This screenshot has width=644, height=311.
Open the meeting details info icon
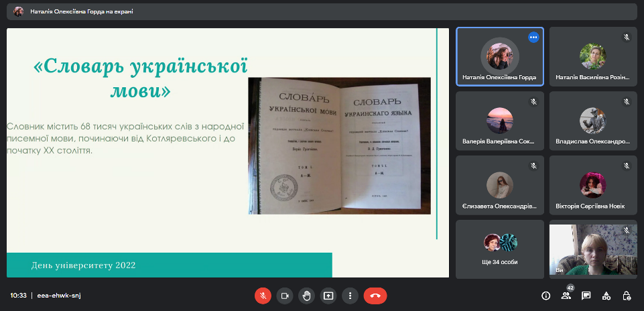(545, 296)
